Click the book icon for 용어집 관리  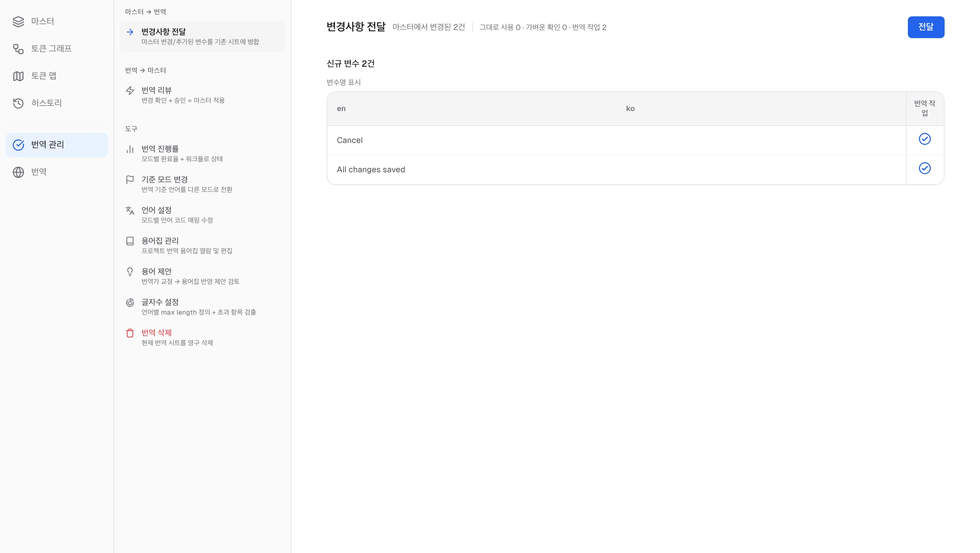point(130,241)
